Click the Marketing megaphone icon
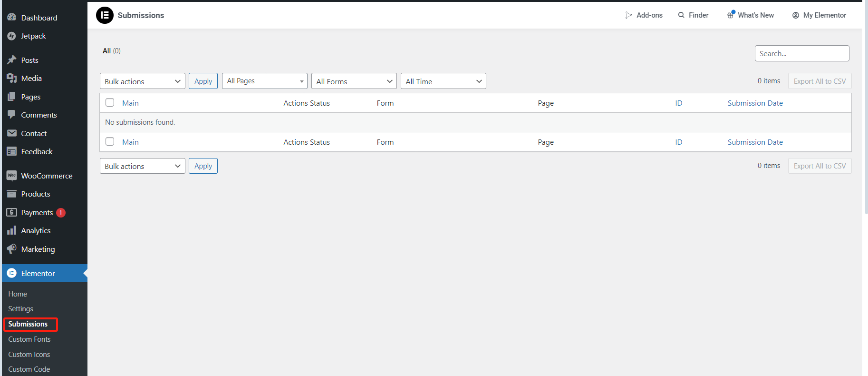 pos(12,249)
